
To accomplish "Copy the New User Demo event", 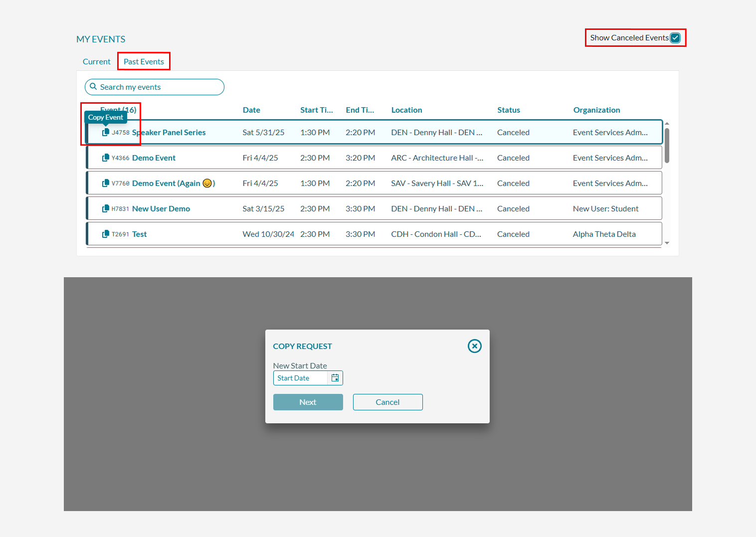I will pyautogui.click(x=106, y=208).
